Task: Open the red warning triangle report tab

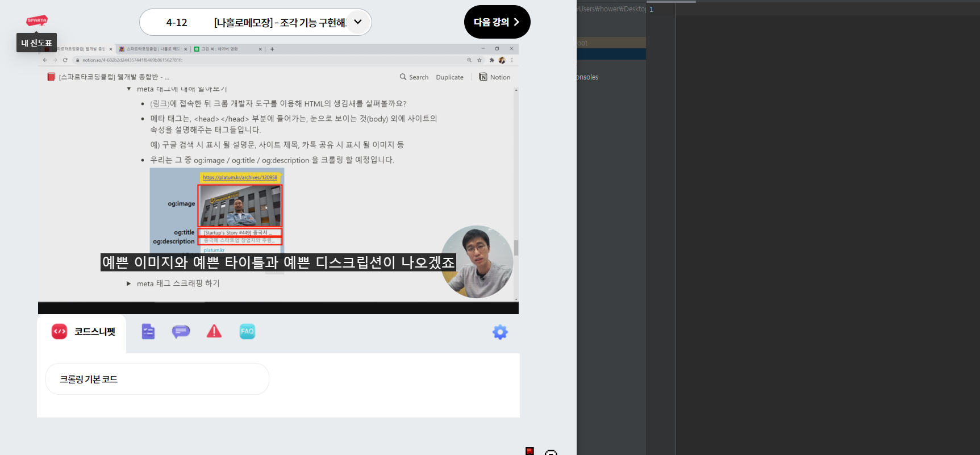Action: 214,332
